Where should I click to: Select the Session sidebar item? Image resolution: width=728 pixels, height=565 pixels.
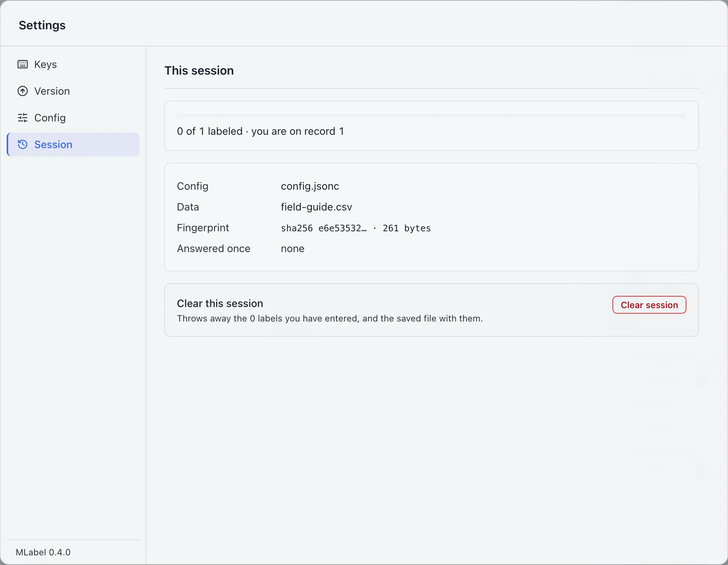click(74, 144)
